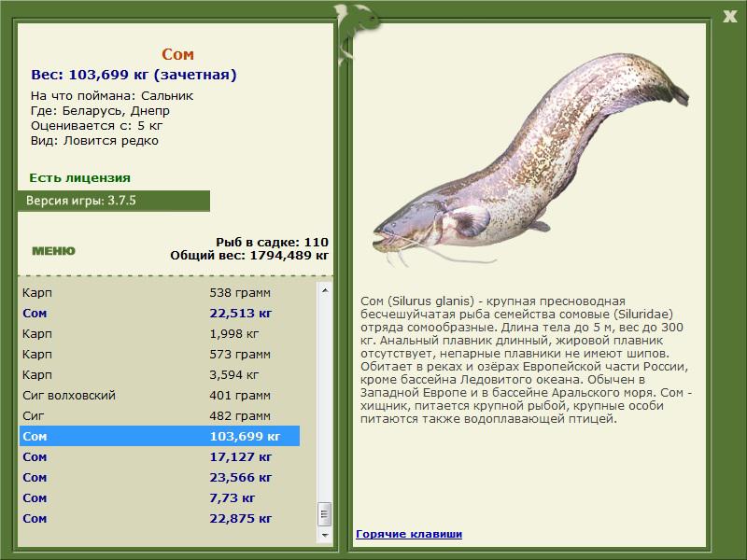Click the list scrollbar down arrow
Screen dimensions: 747x560
coord(325,535)
